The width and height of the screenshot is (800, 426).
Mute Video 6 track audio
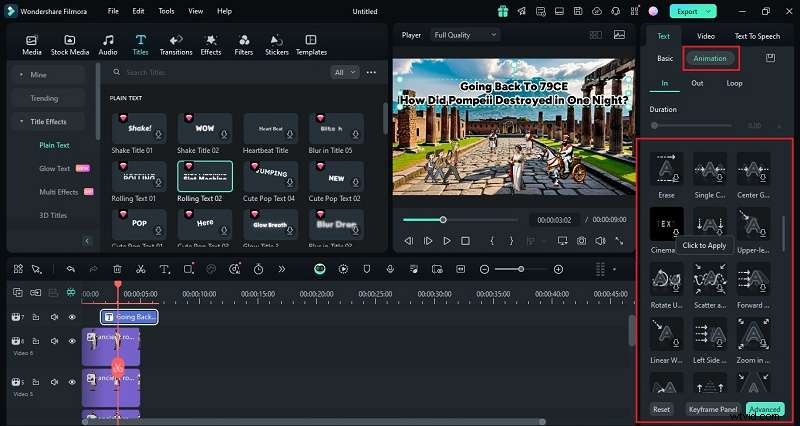(54, 341)
